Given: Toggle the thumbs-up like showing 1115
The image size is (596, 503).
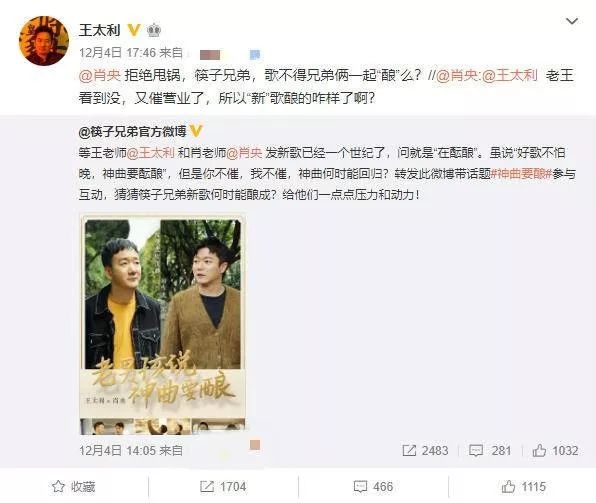Looking at the screenshot, I should click(x=523, y=487).
